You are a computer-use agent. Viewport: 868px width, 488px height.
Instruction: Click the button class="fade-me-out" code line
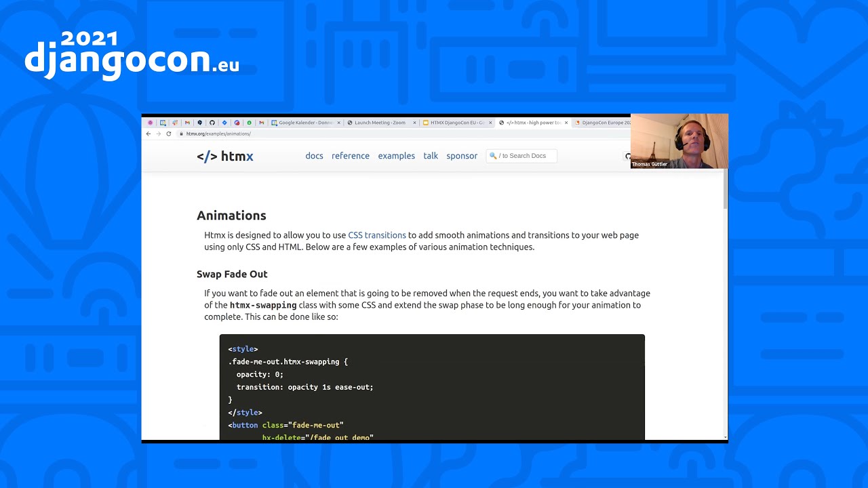point(286,425)
